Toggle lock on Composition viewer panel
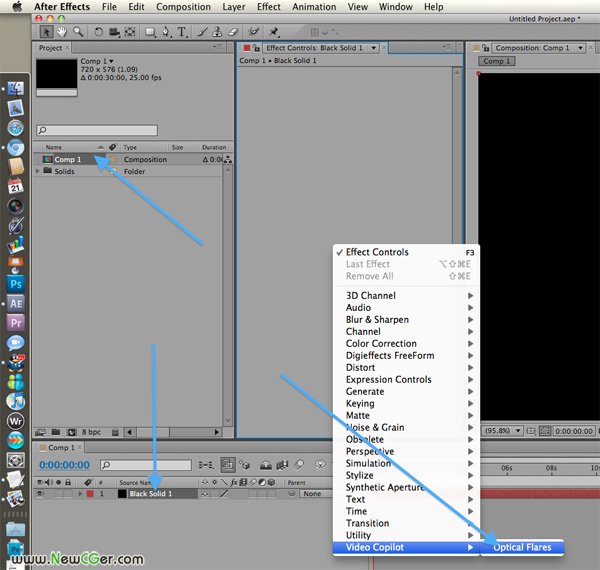This screenshot has height=570, width=600. [486, 48]
